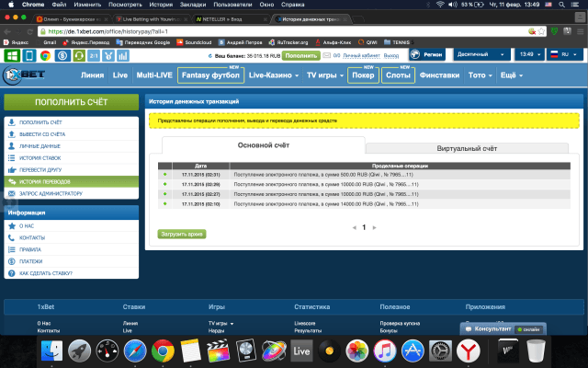Click the mobile phone app icon
The height and width of the screenshot is (368, 588).
tap(28, 55)
